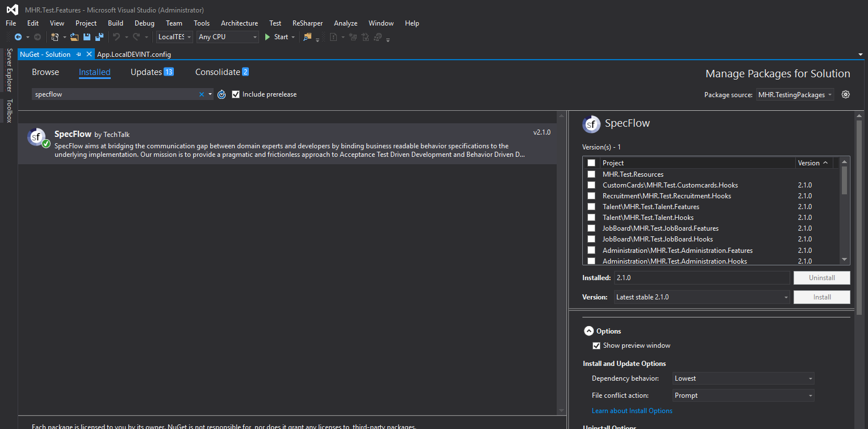Check the Administration\MHR.Test.Administration.Features checkbox
Screen dimensions: 868x429
click(x=591, y=251)
